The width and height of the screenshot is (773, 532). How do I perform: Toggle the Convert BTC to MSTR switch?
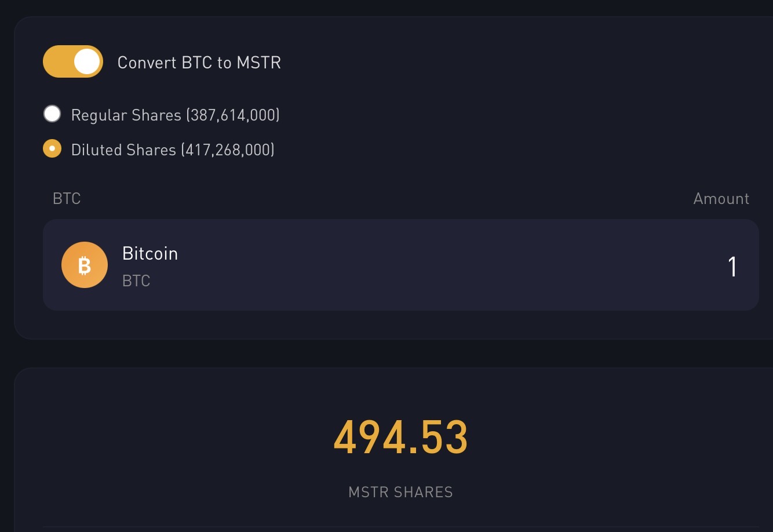(73, 61)
